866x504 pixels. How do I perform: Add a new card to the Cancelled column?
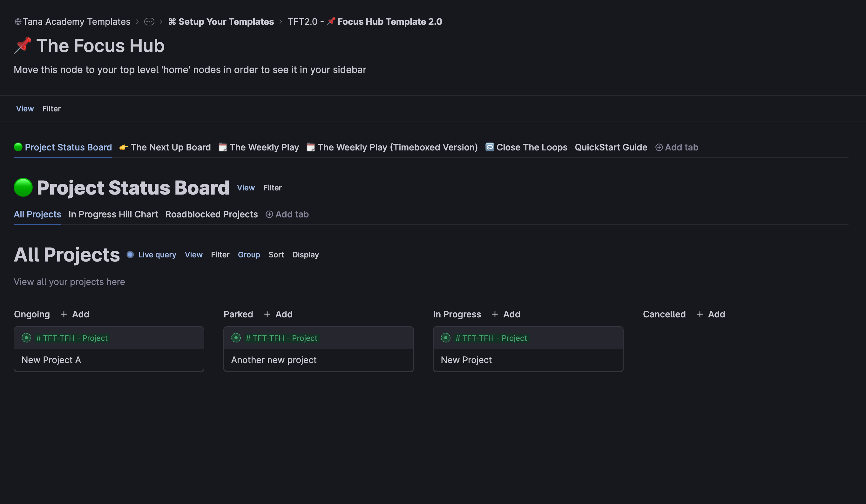coord(711,314)
